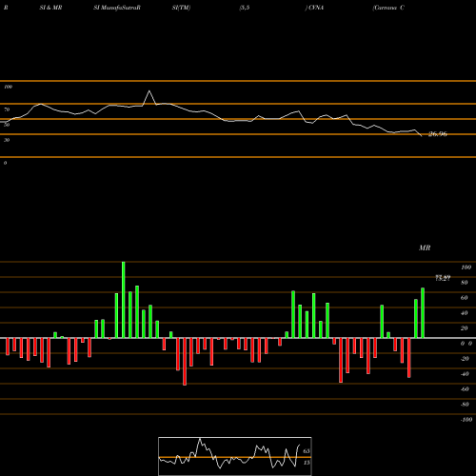476x476 pixels.
Task: Click the MR axis '60' label
Action: tap(465, 298)
